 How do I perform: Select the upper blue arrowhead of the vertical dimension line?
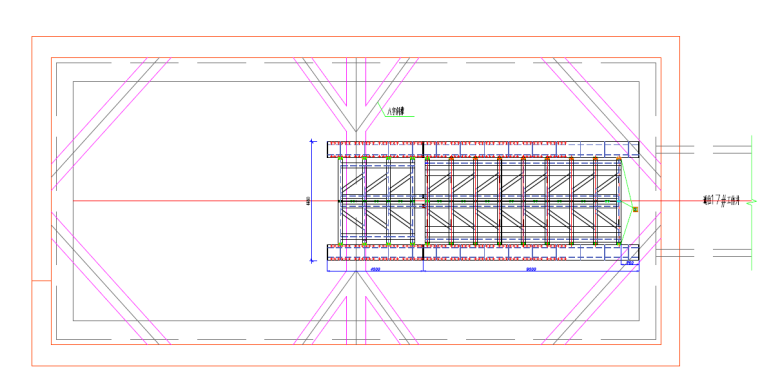tap(313, 142)
